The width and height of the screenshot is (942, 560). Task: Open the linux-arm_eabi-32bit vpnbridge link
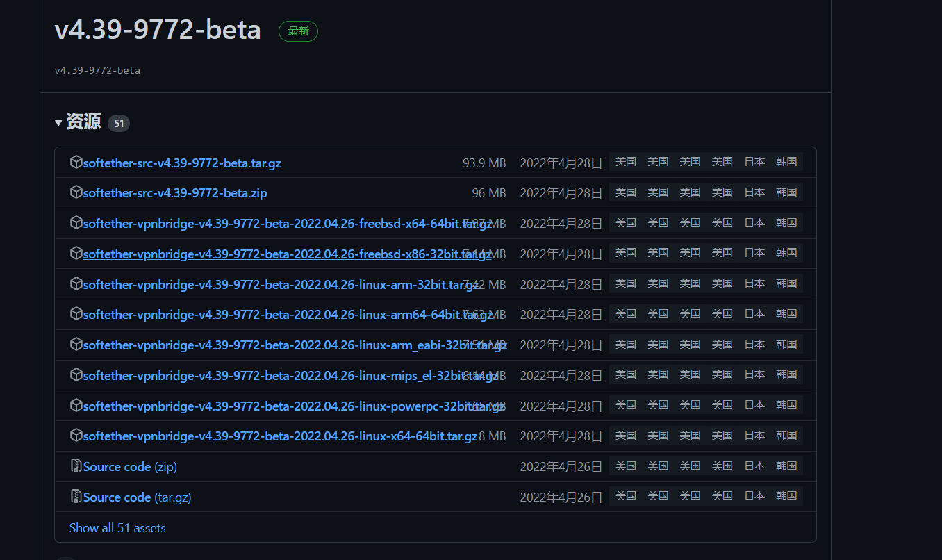pos(295,345)
